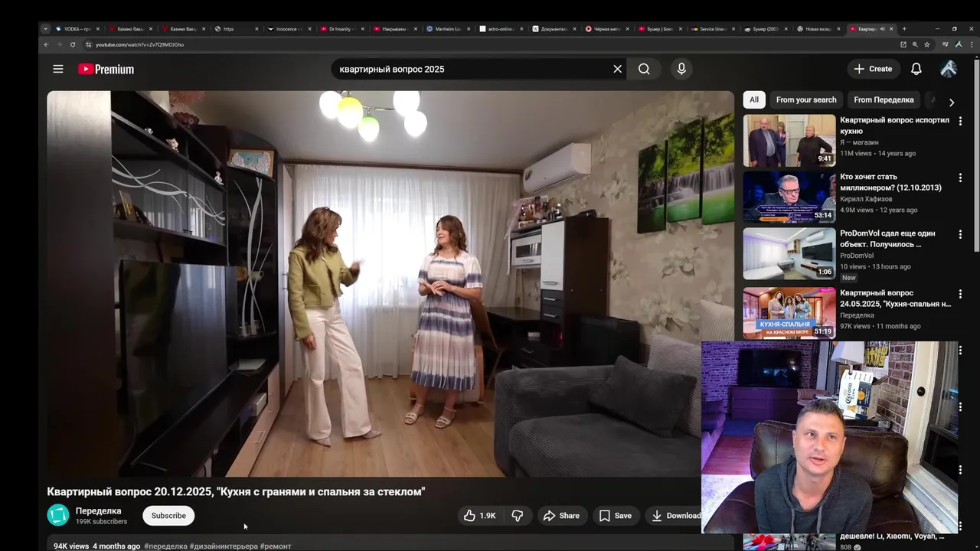Dislike the video
The image size is (980, 551).
click(x=518, y=516)
